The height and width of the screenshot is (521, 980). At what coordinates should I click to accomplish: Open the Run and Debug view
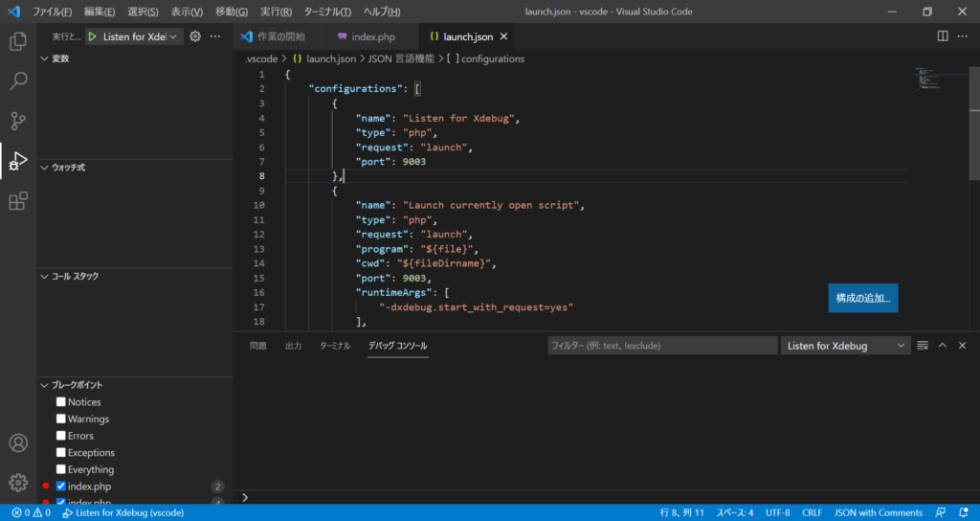click(x=18, y=161)
